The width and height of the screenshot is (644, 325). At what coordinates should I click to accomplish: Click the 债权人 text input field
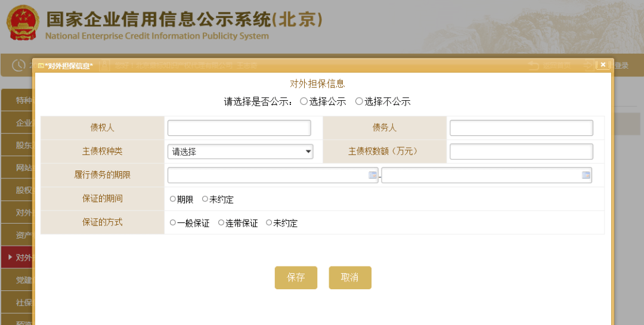(x=239, y=128)
